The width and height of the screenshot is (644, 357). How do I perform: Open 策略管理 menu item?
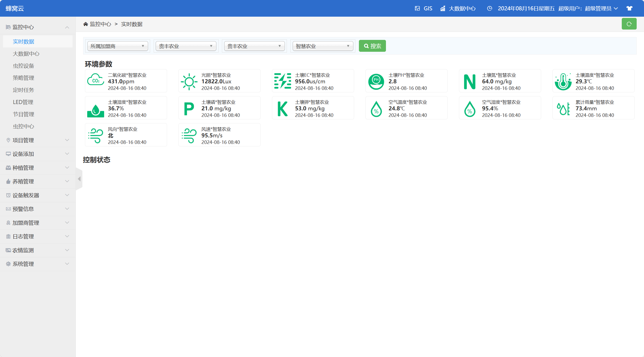point(38,78)
